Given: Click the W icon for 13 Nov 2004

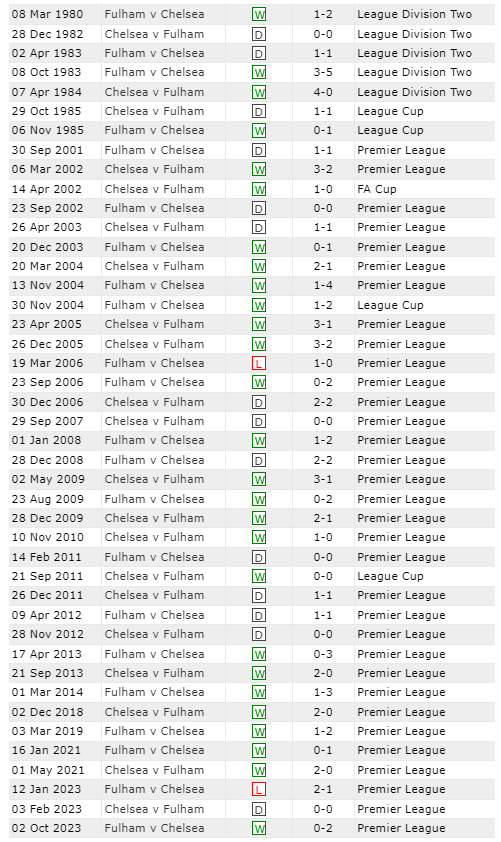Looking at the screenshot, I should tap(259, 286).
